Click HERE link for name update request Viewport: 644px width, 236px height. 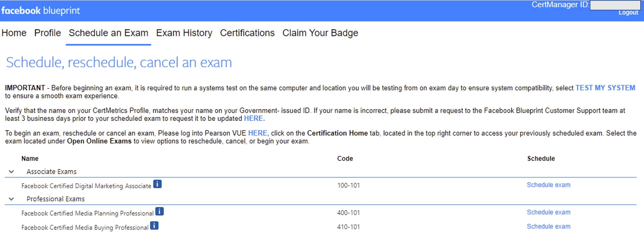point(254,119)
